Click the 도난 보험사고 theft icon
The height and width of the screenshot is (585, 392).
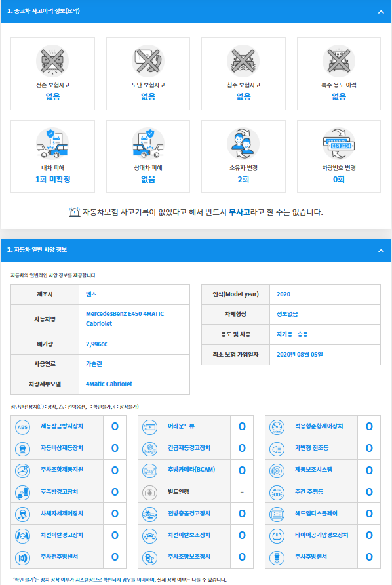coord(148,61)
